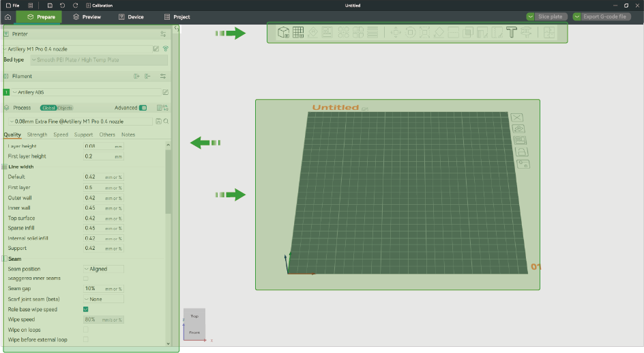The image size is (644, 353).
Task: Enable Staggered inner seams checkbox
Action: click(86, 279)
